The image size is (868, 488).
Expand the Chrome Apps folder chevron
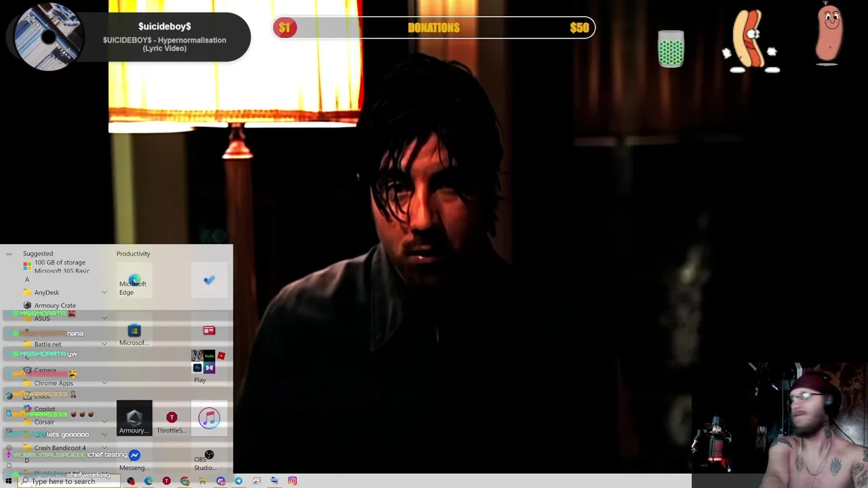tap(104, 384)
